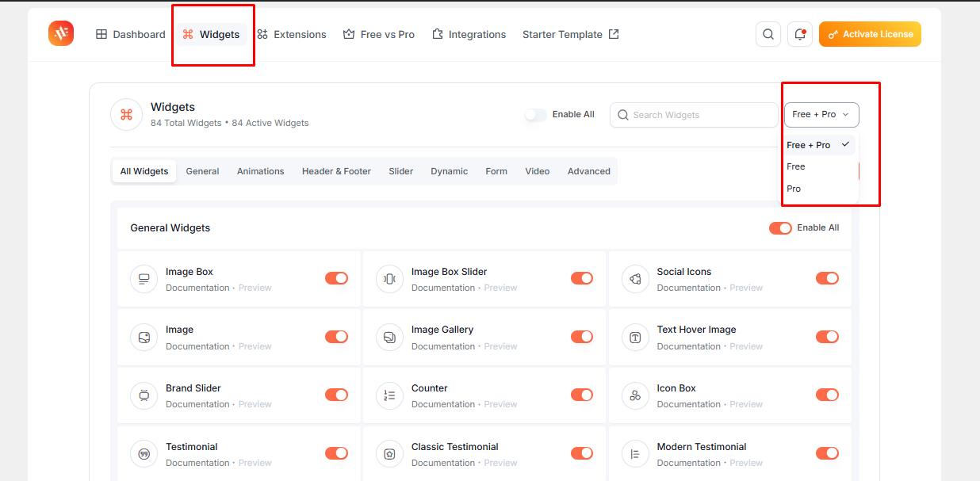This screenshot has height=481, width=980.
Task: Switch off the Brand Slider toggle
Action: [336, 395]
